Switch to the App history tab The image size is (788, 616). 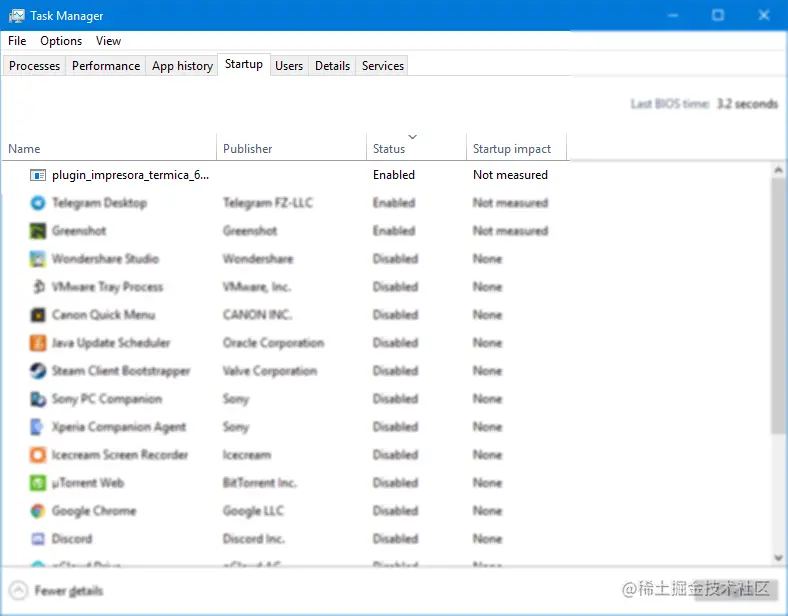tap(182, 66)
